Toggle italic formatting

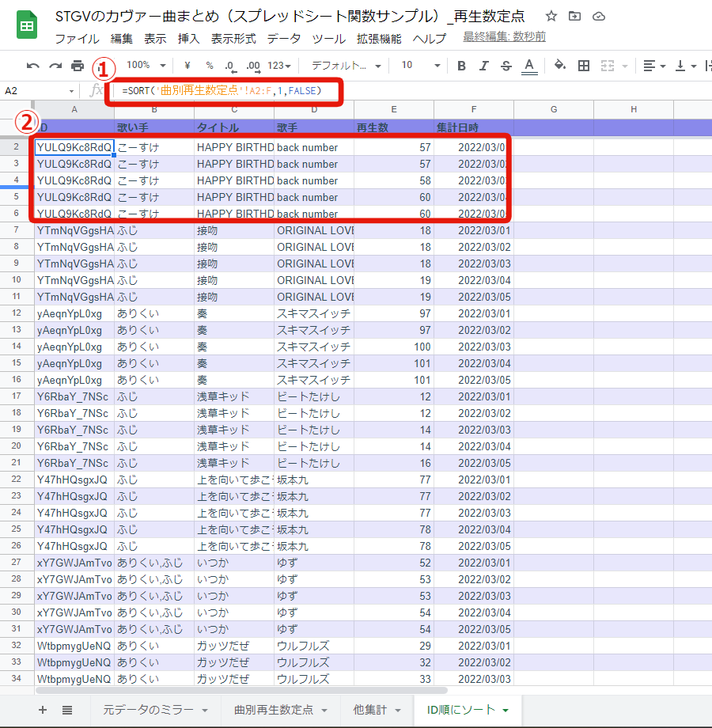[484, 66]
